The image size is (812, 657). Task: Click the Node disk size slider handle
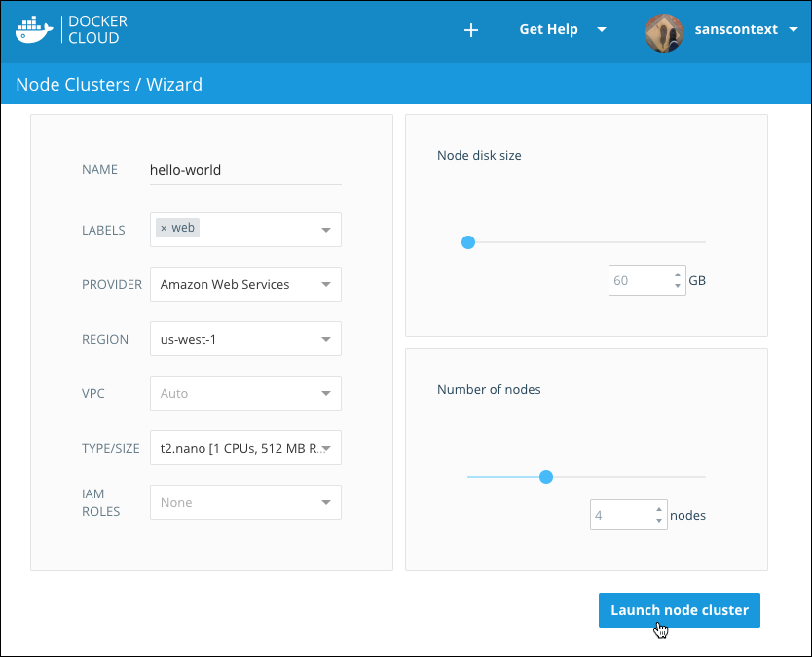pyautogui.click(x=468, y=242)
